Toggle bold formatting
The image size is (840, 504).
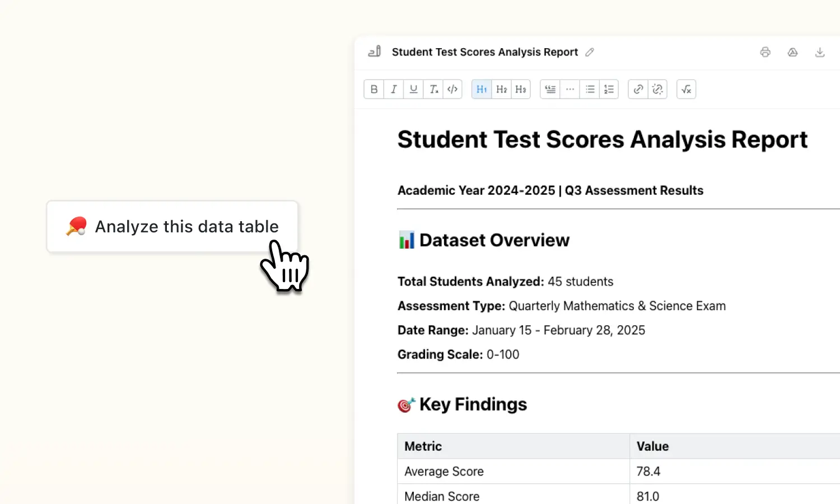click(374, 89)
